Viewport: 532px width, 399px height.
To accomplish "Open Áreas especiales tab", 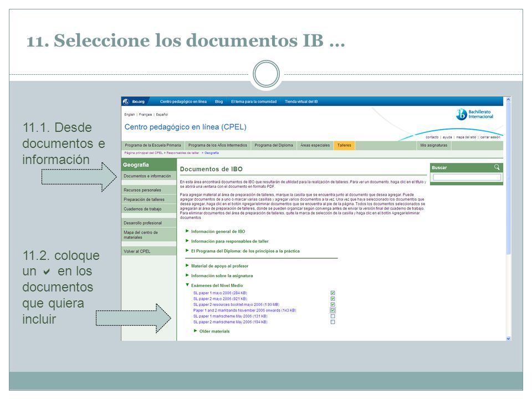I will pyautogui.click(x=315, y=145).
